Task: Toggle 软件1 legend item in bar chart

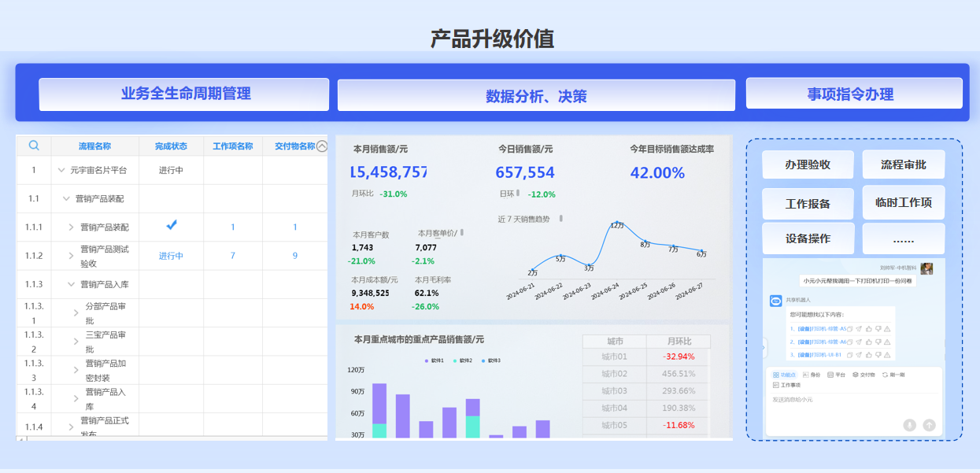Action: point(435,360)
